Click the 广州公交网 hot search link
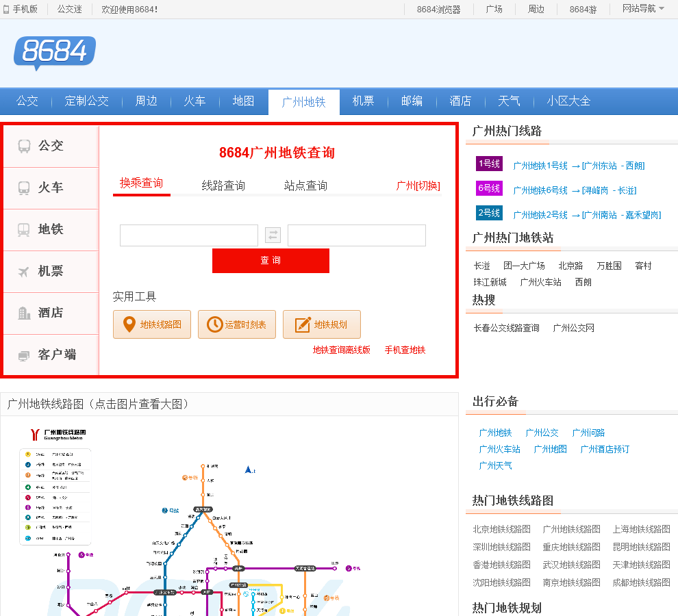The height and width of the screenshot is (616, 678). pyautogui.click(x=573, y=328)
